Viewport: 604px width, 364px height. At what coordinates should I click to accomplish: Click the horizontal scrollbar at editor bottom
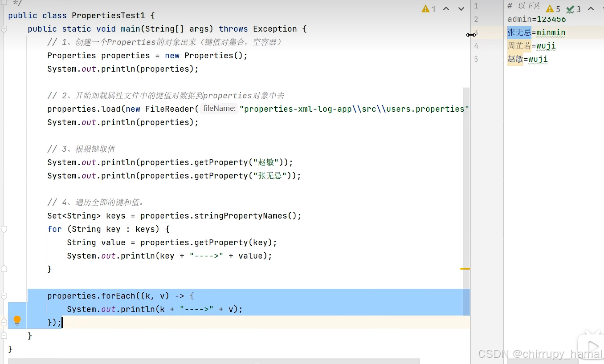coord(214,361)
